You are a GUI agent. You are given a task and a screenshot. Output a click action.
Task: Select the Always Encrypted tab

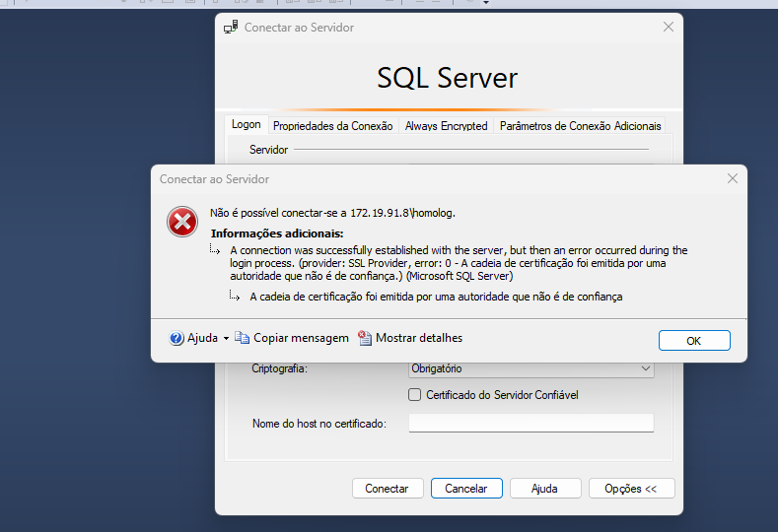pyautogui.click(x=446, y=126)
